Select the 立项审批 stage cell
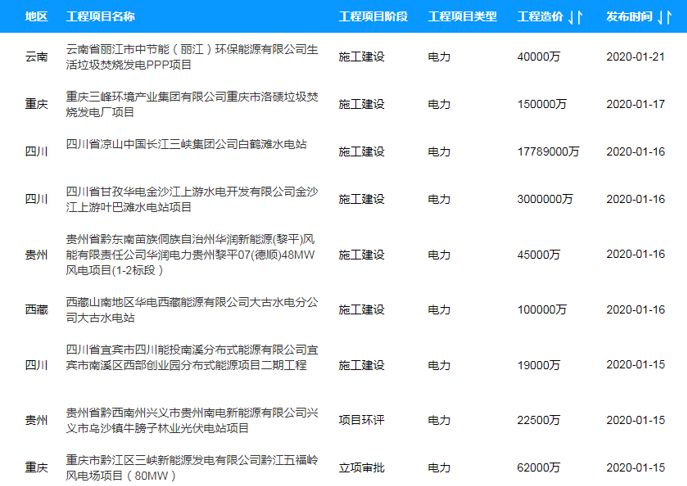 point(361,467)
